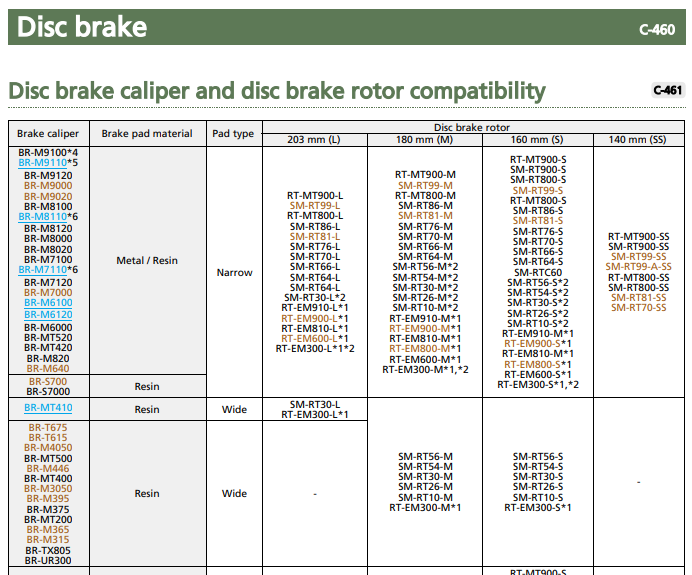
Task: Open the BR-MT410 caliper link
Action: tap(48, 408)
